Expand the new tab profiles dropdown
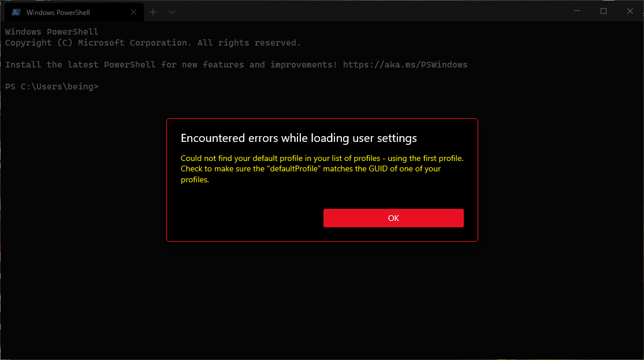This screenshot has width=644, height=360. 172,12
